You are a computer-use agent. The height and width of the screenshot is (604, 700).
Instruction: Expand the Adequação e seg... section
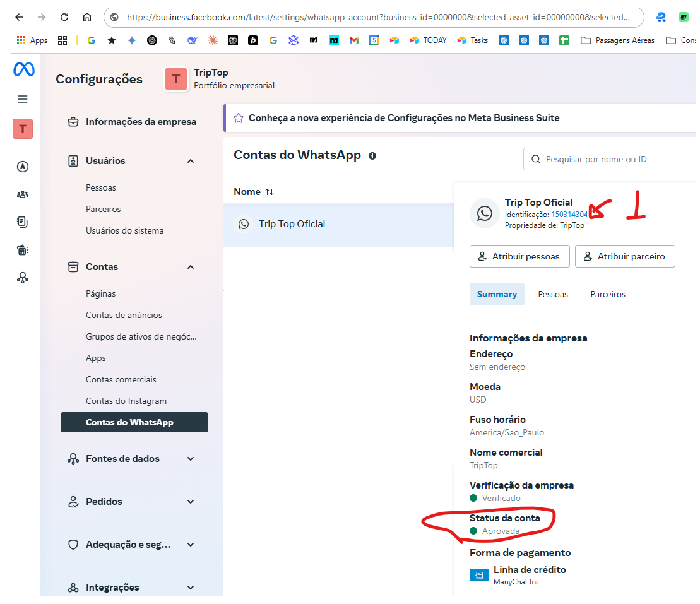[x=191, y=545]
